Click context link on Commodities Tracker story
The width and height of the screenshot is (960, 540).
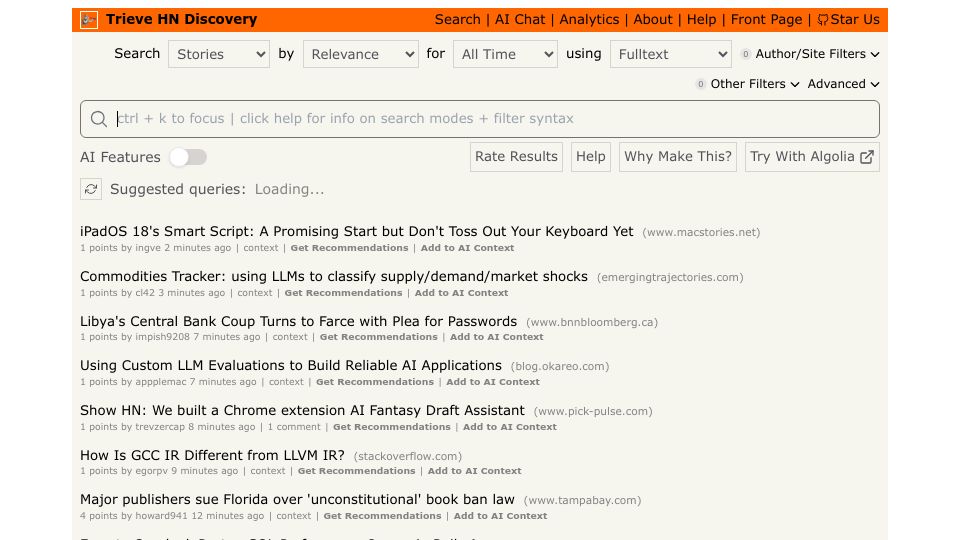(255, 293)
